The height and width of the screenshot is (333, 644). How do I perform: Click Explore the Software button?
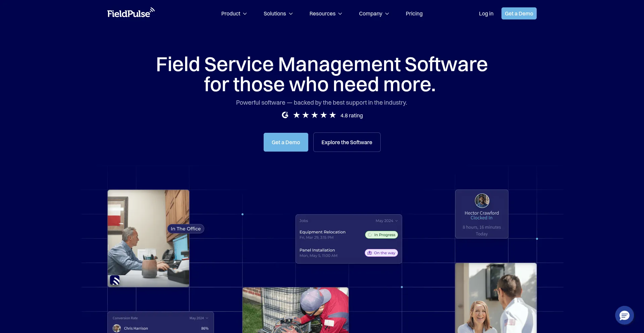(x=347, y=142)
